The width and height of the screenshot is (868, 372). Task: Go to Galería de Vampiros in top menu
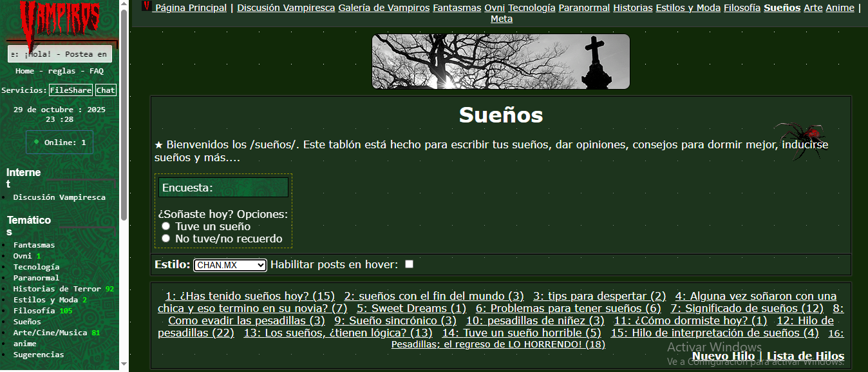(x=384, y=8)
